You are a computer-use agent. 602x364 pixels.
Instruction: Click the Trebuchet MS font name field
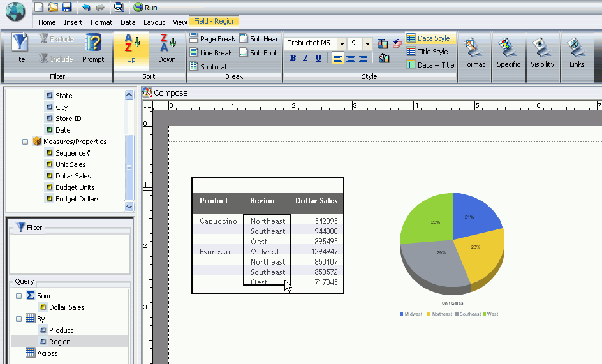point(311,43)
